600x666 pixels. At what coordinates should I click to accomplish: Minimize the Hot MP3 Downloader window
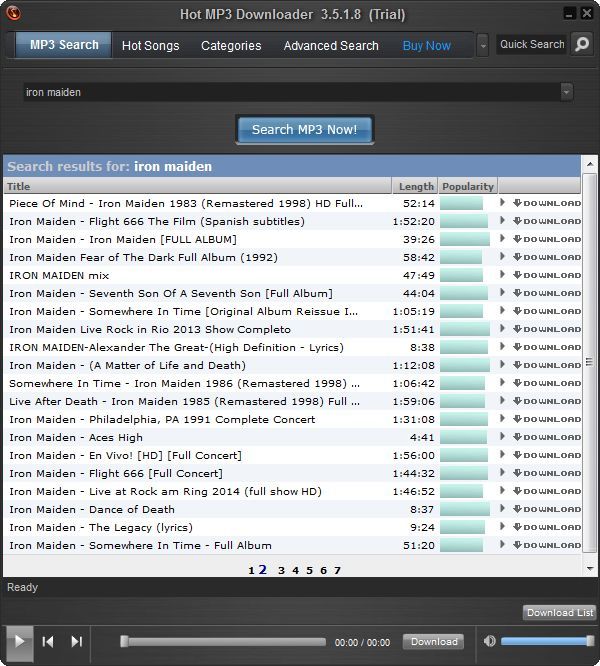(x=569, y=14)
